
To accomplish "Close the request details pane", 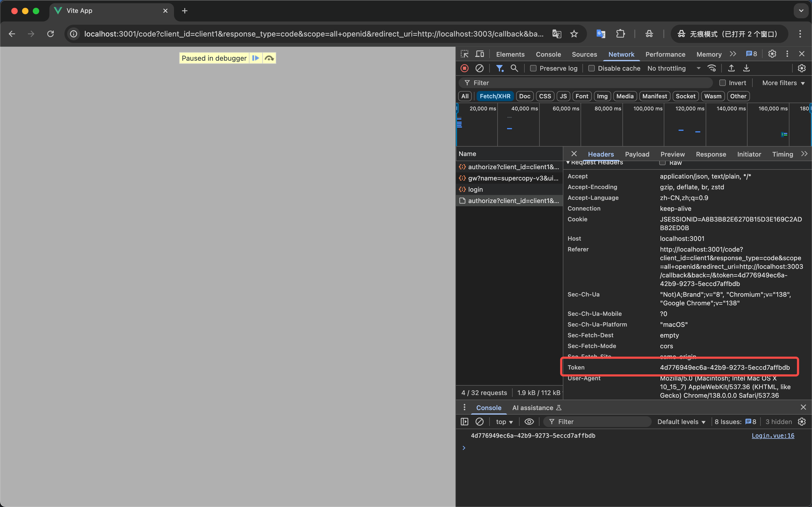I will [574, 154].
